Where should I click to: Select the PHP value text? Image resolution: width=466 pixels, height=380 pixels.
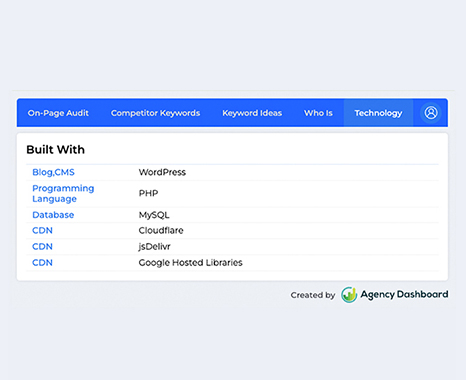(148, 193)
